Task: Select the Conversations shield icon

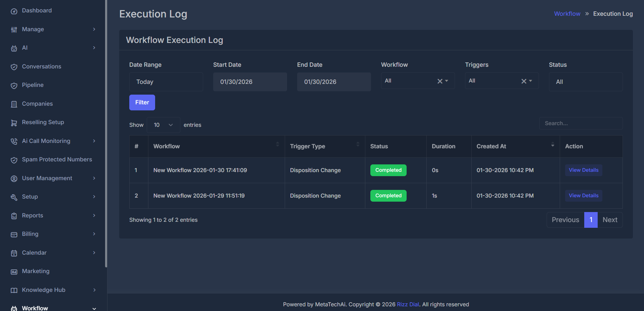Action: click(x=14, y=66)
